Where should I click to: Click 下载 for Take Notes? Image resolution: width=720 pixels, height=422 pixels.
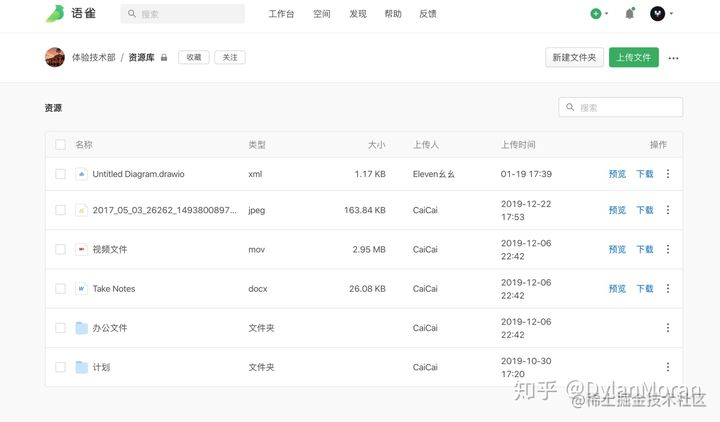pos(645,288)
